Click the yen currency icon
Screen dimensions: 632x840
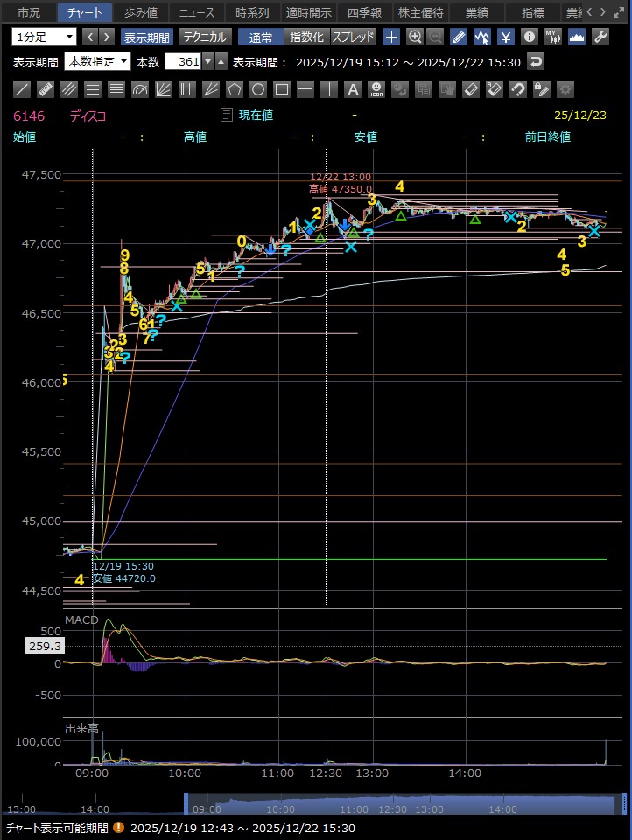coord(506,37)
